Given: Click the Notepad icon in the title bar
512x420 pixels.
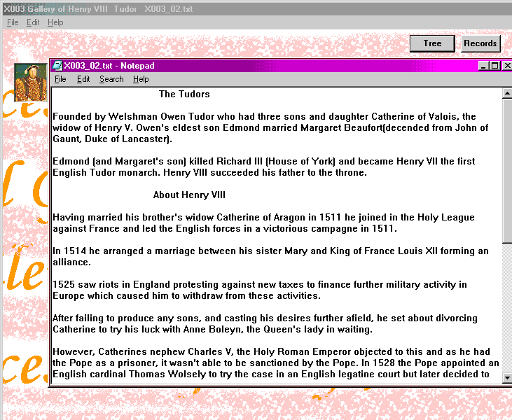Looking at the screenshot, I should [57, 66].
